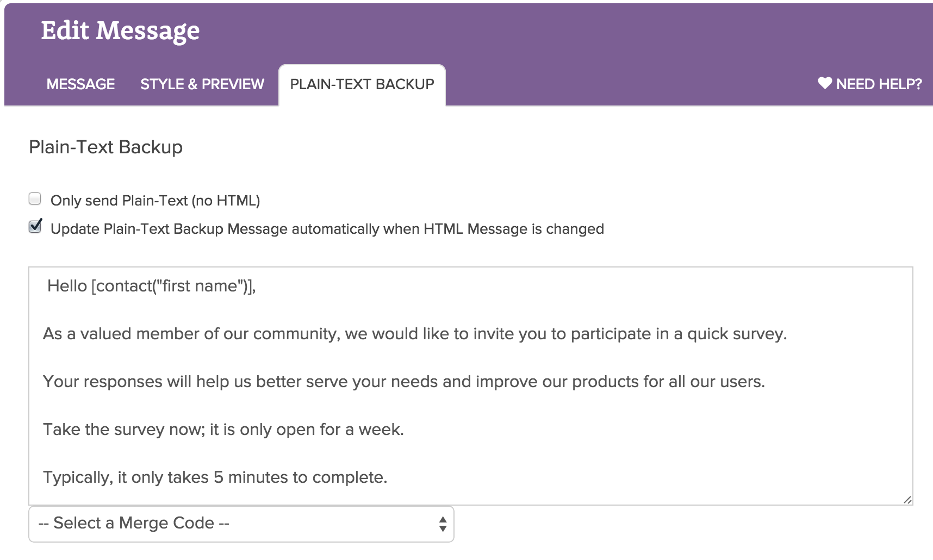Uncheck the automatic Plain-Text Backup update checkbox
The height and width of the screenshot is (560, 933).
(35, 226)
